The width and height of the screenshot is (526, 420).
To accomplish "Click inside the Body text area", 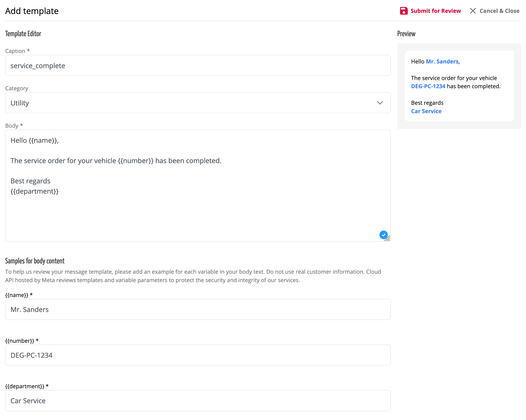I will (198, 215).
